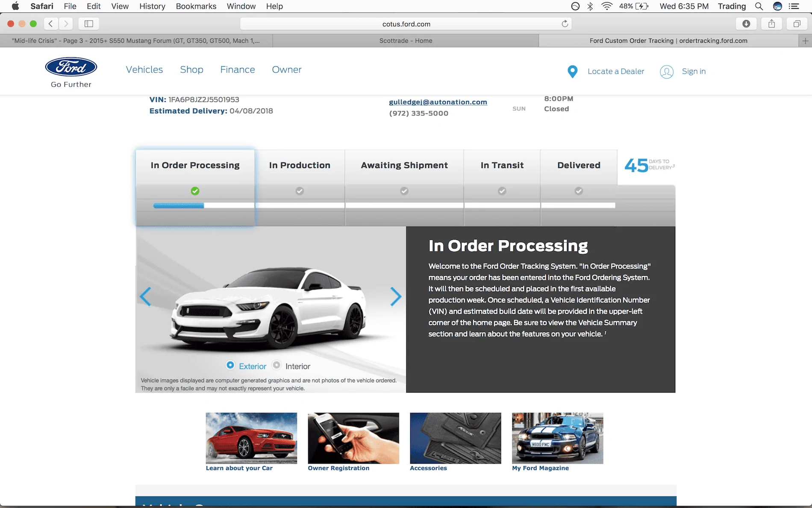The width and height of the screenshot is (812, 508).
Task: Click the (972) 335-5000 phone number
Action: pyautogui.click(x=418, y=113)
